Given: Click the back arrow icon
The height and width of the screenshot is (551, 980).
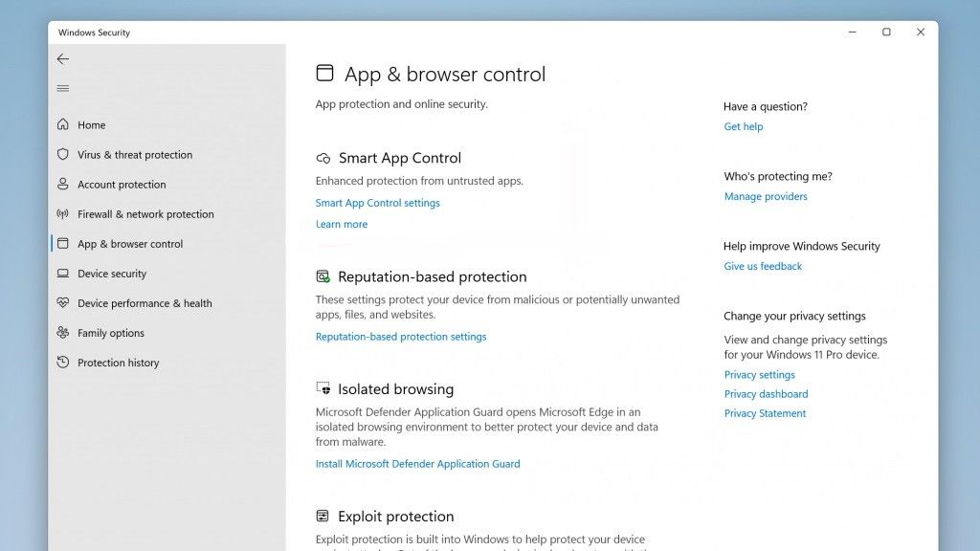Looking at the screenshot, I should pos(63,59).
